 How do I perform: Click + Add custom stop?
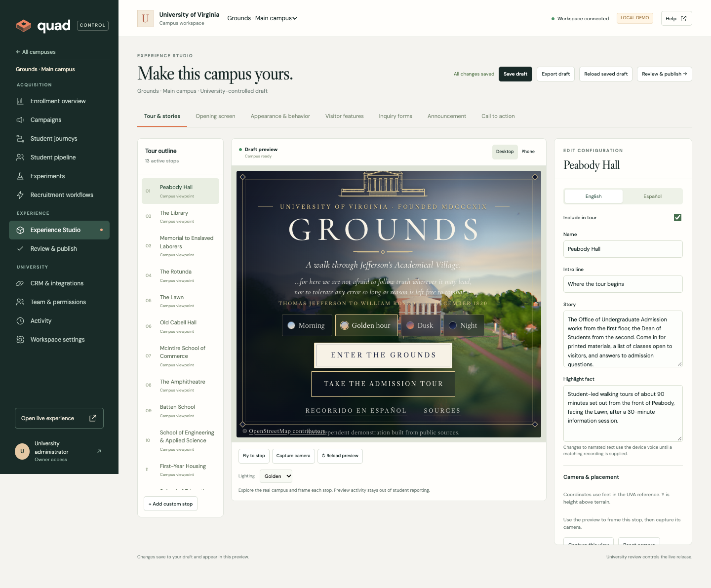click(171, 504)
